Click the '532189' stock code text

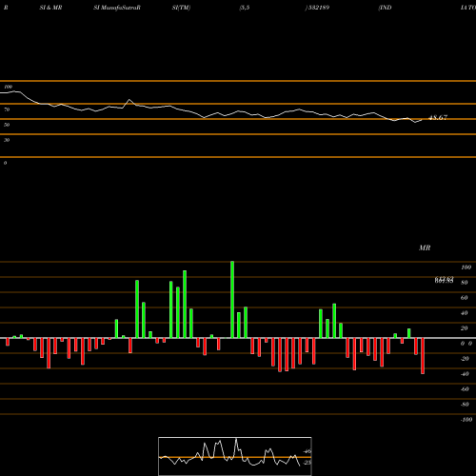(319, 8)
